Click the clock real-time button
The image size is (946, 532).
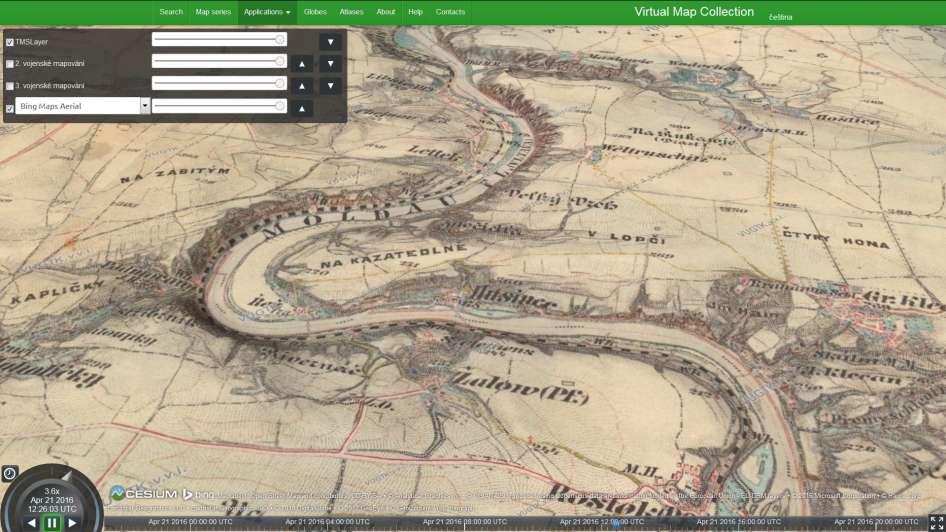pos(9,473)
